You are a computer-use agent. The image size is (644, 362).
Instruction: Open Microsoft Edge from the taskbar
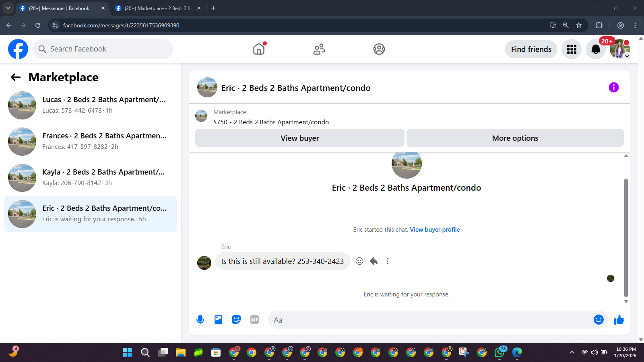pos(517,353)
